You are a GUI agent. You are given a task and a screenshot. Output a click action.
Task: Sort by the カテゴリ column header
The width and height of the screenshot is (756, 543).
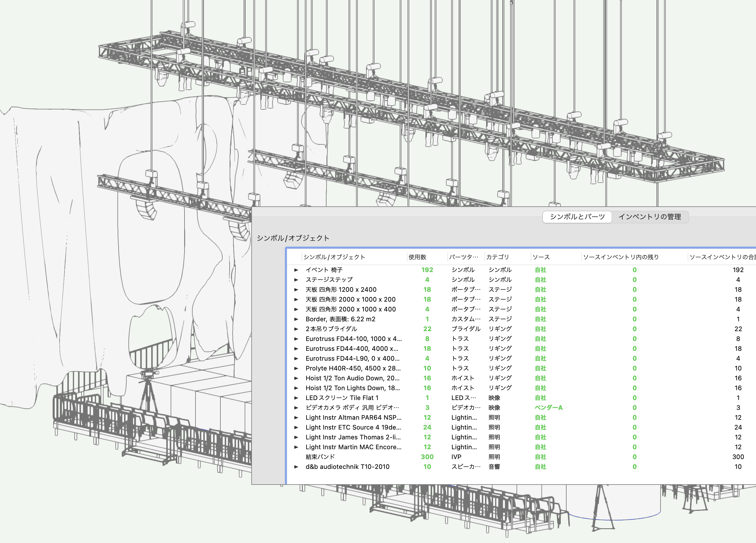497,257
